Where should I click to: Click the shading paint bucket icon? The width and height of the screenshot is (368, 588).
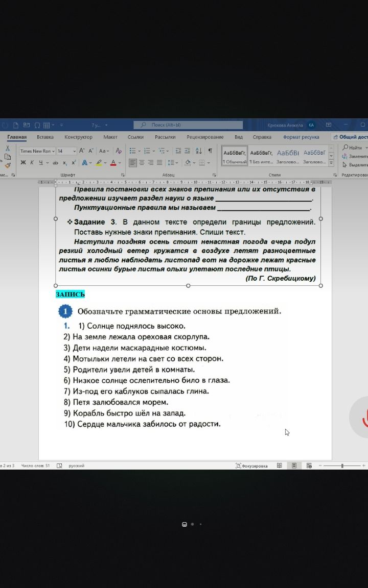pyautogui.click(x=188, y=162)
